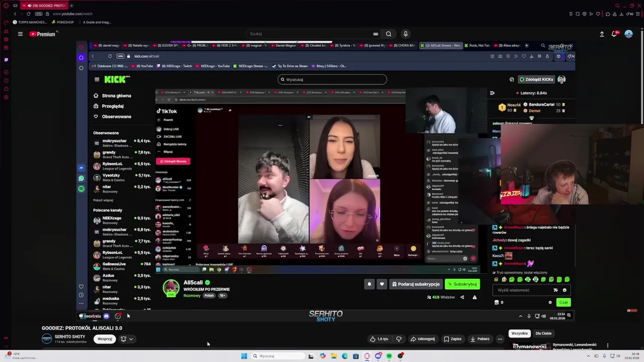Viewport: 644px width, 362px height.
Task: Open YouTube notifications bell with 9+ badge
Action: pos(615,34)
